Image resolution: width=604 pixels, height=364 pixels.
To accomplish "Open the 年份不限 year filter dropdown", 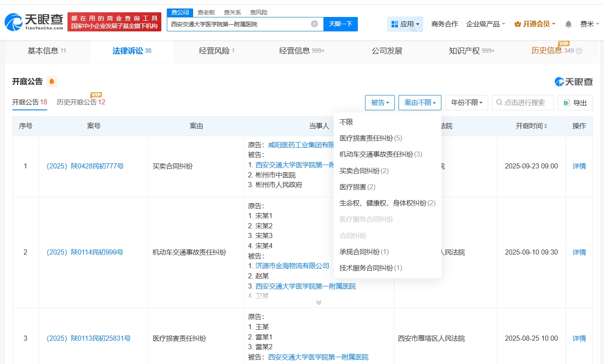I will [x=466, y=102].
